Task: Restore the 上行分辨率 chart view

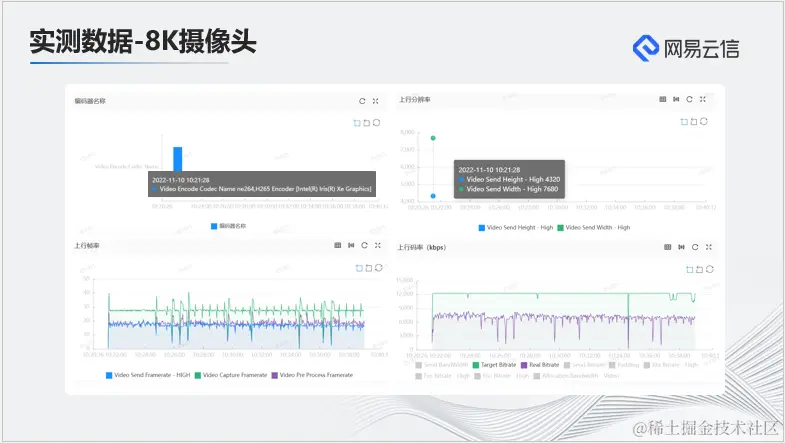Action: (704, 122)
